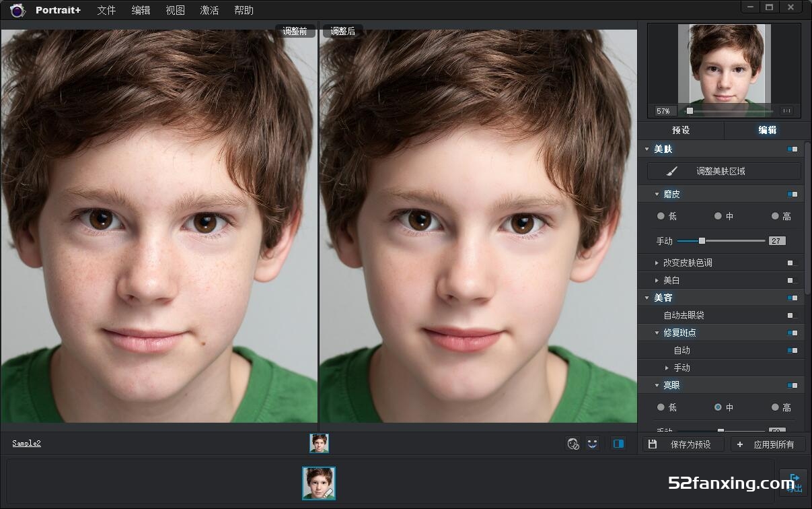Click the Portrait+ app logo icon
Viewport: 812px width, 509px height.
pos(17,10)
